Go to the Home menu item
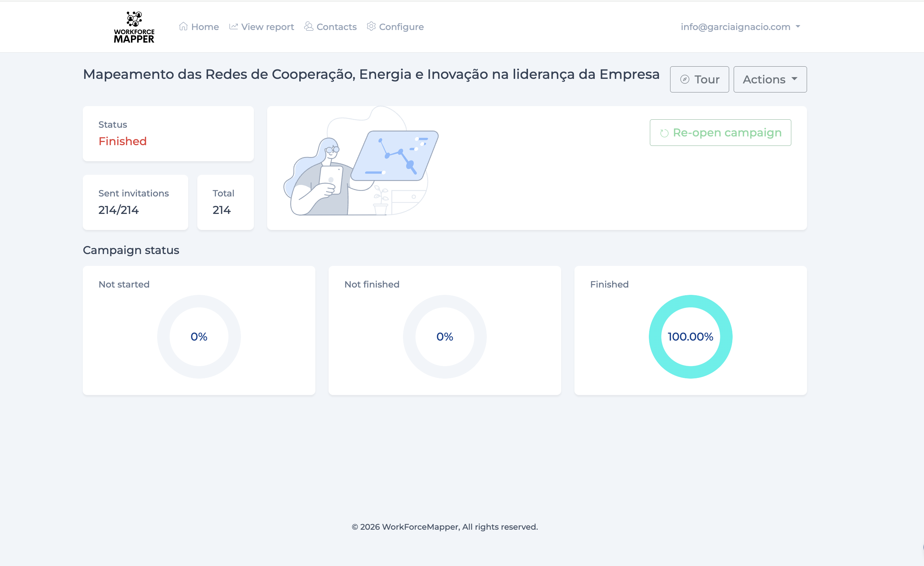 (x=205, y=27)
